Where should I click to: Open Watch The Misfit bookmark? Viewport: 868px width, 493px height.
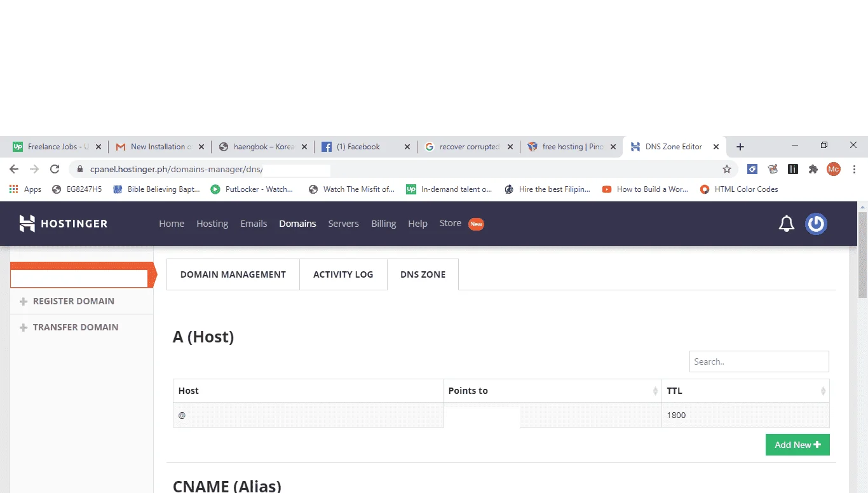pos(351,189)
